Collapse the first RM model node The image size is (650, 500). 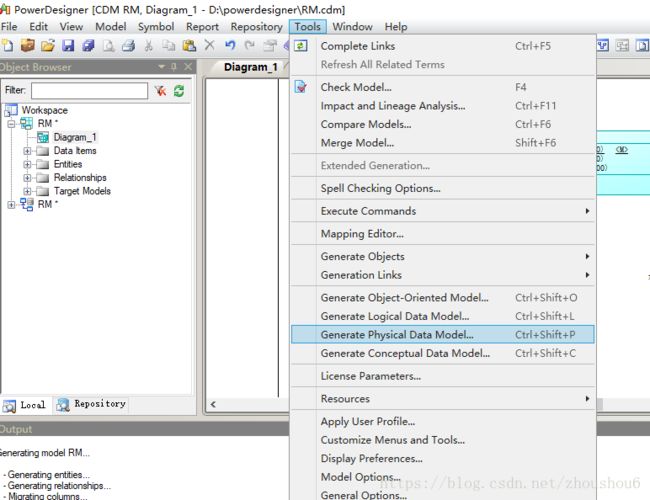[11, 124]
